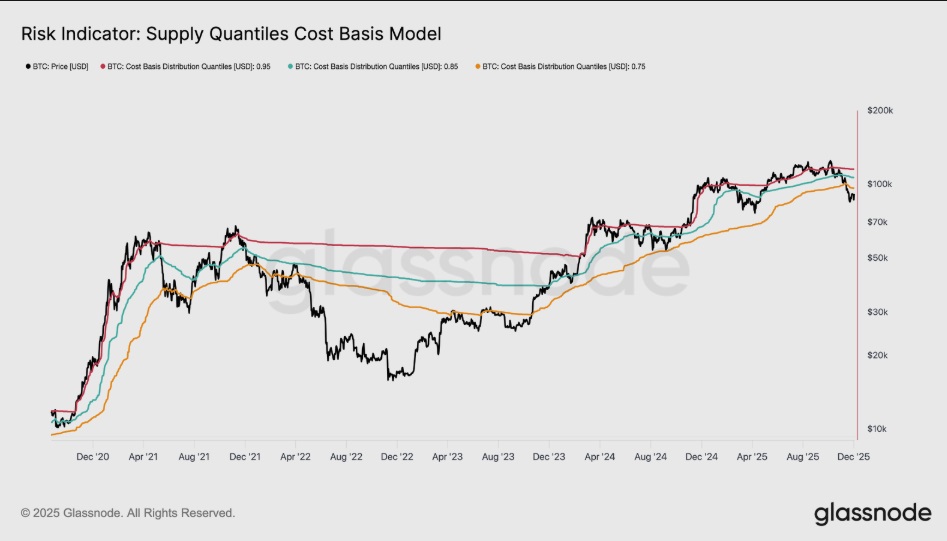Click the red dot for 0.95 quantile legend
The height and width of the screenshot is (541, 947).
pos(102,66)
